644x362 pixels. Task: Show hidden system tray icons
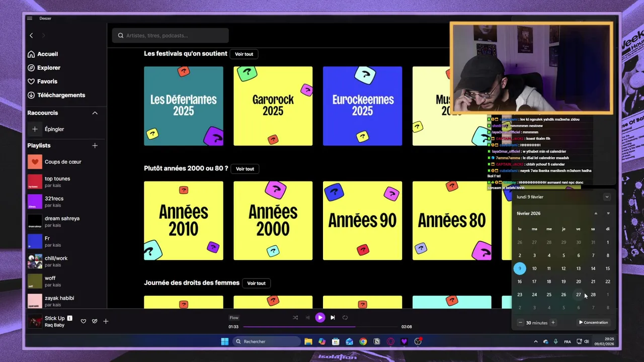pyautogui.click(x=535, y=342)
